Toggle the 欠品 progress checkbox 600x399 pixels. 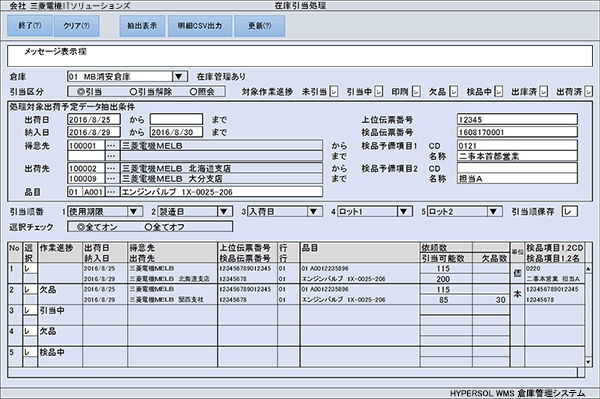[x=453, y=91]
